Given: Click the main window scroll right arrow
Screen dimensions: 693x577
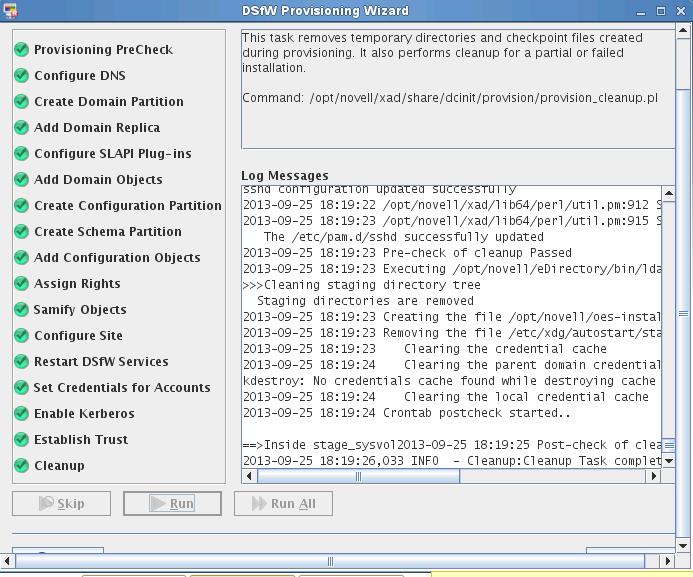Looking at the screenshot, I should click(668, 561).
